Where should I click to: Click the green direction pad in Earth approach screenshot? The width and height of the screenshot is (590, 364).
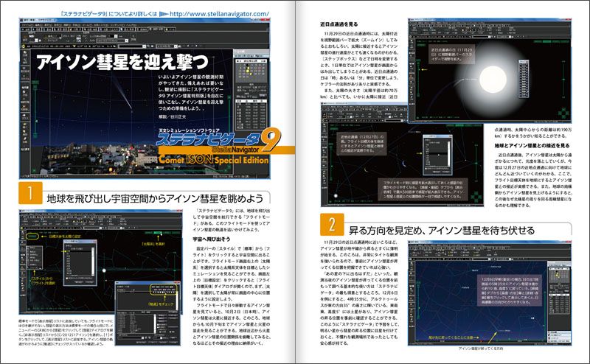click(x=476, y=197)
